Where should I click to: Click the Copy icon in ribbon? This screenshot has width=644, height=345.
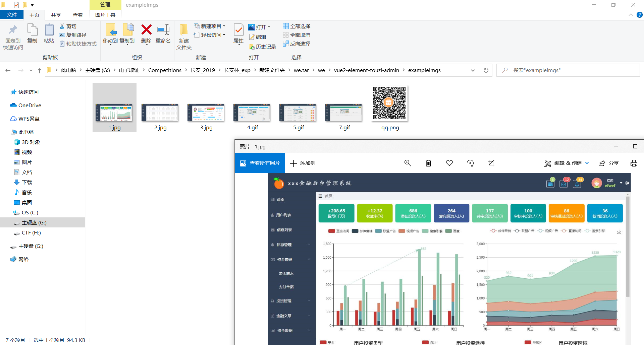click(x=32, y=30)
